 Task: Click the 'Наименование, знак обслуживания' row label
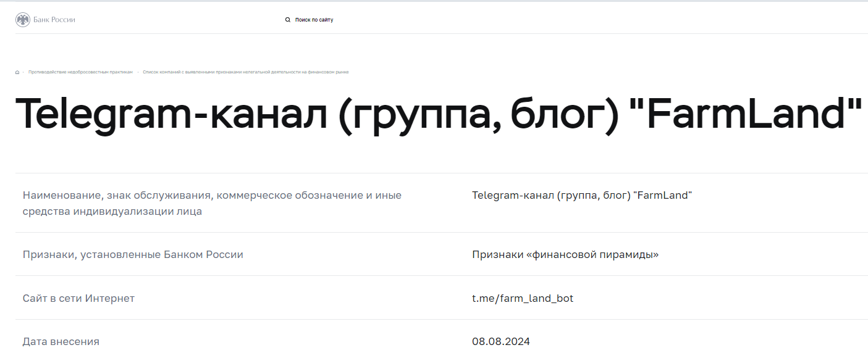tap(212, 203)
